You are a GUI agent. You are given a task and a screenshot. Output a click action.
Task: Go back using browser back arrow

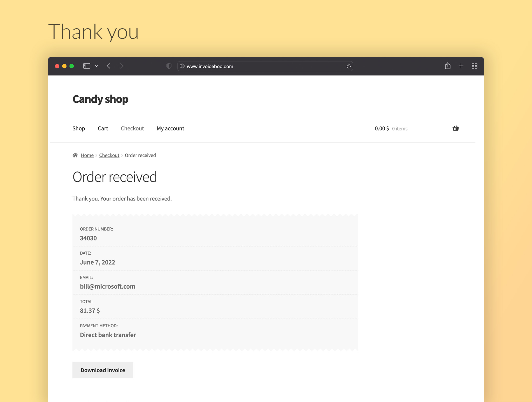109,66
